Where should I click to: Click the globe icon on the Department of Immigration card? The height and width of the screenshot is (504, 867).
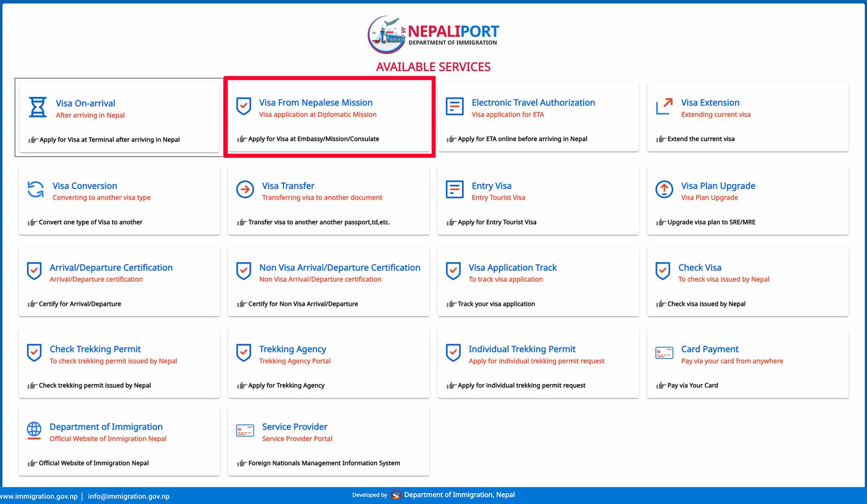[x=34, y=430]
